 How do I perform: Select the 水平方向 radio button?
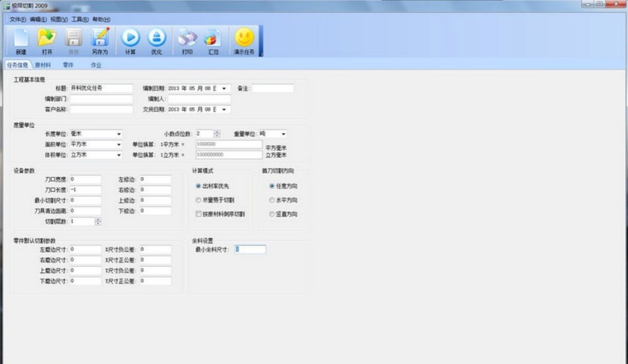[x=271, y=200]
